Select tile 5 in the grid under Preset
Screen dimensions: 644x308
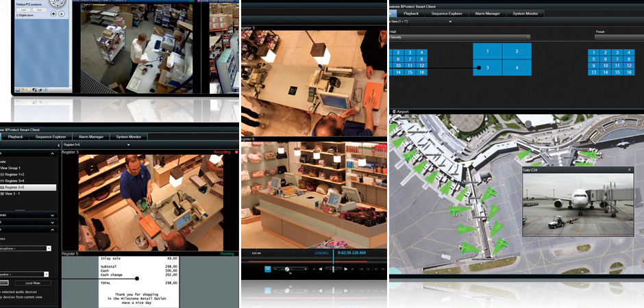pos(593,59)
